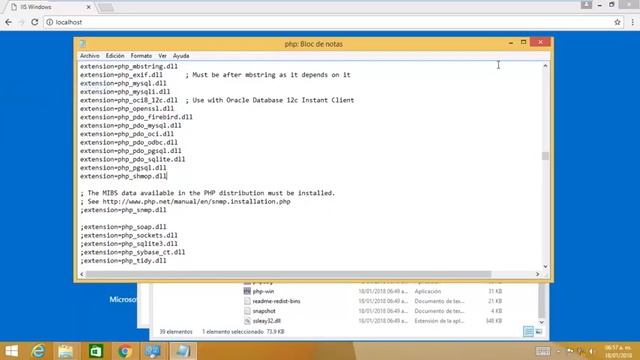Switch Explorer to details view
The image size is (640, 360).
(x=528, y=332)
